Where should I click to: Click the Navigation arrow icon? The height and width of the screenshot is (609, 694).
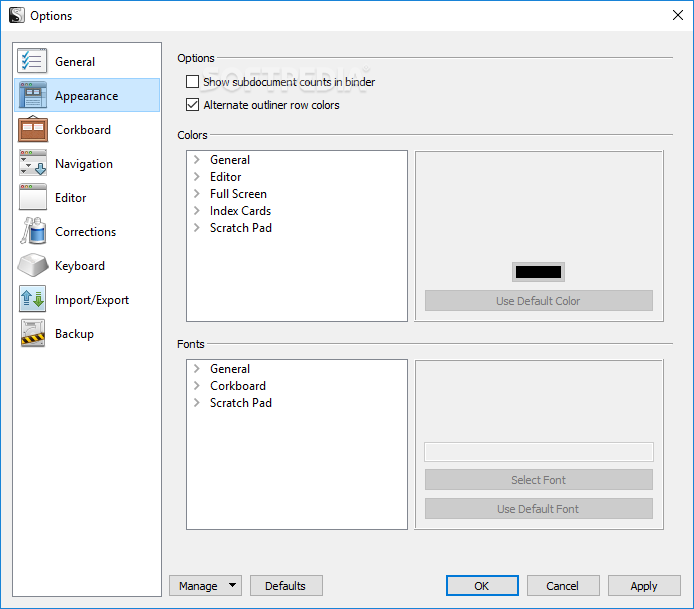[x=33, y=163]
